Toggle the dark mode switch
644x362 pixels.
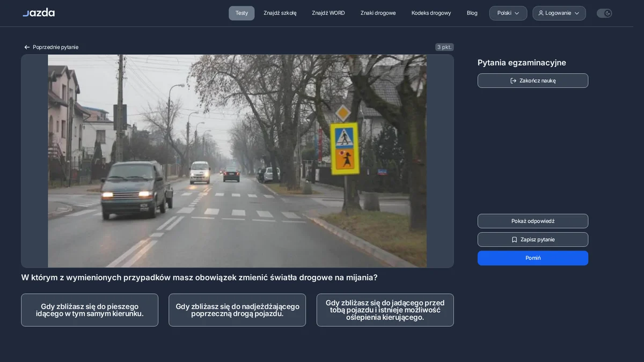[x=604, y=13]
